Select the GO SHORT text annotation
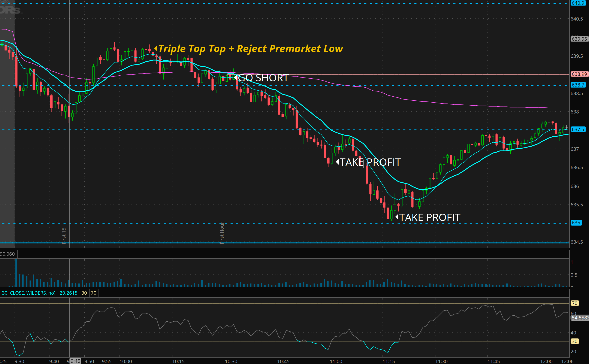589x364 pixels. pyautogui.click(x=263, y=78)
